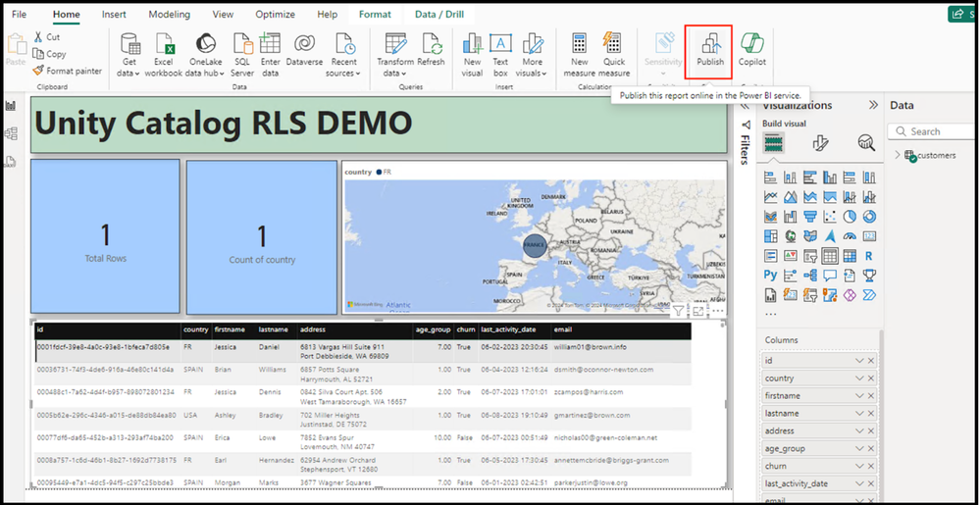Collapse the Visualizations pane

[873, 105]
